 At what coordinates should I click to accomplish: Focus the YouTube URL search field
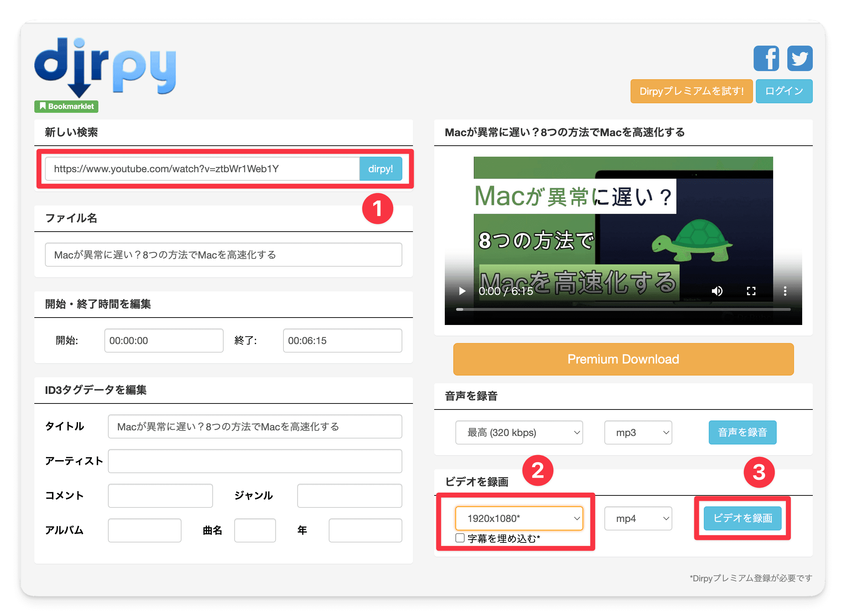pyautogui.click(x=202, y=169)
